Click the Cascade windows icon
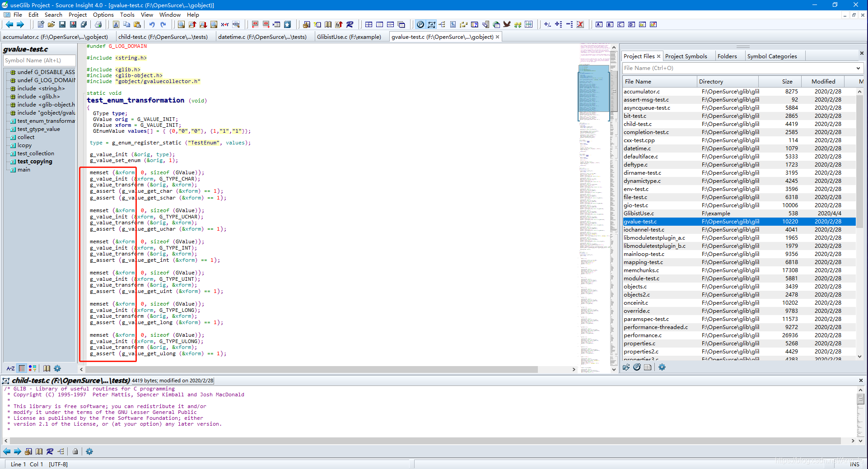The width and height of the screenshot is (868, 469). click(x=401, y=24)
